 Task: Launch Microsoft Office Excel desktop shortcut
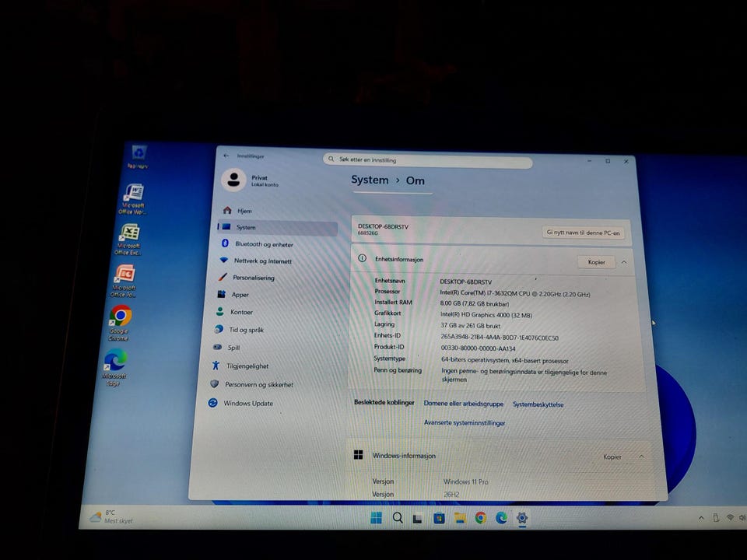(x=128, y=240)
